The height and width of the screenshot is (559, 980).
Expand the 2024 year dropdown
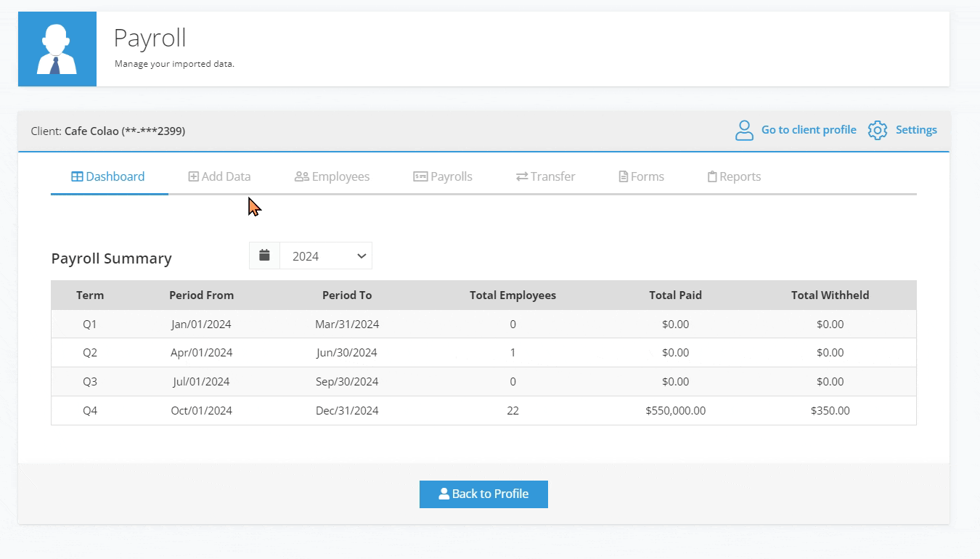pyautogui.click(x=326, y=256)
